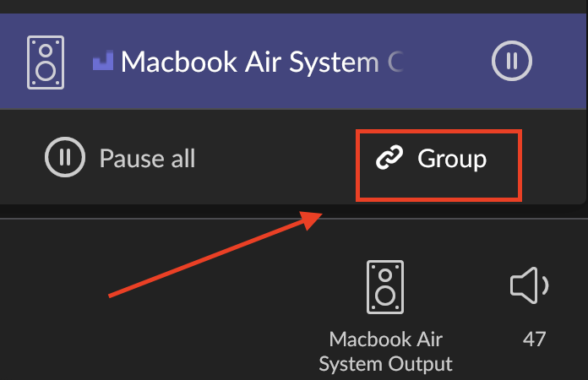This screenshot has width=588, height=380.
Task: Click the Group chain-link icon
Action: tap(389, 157)
